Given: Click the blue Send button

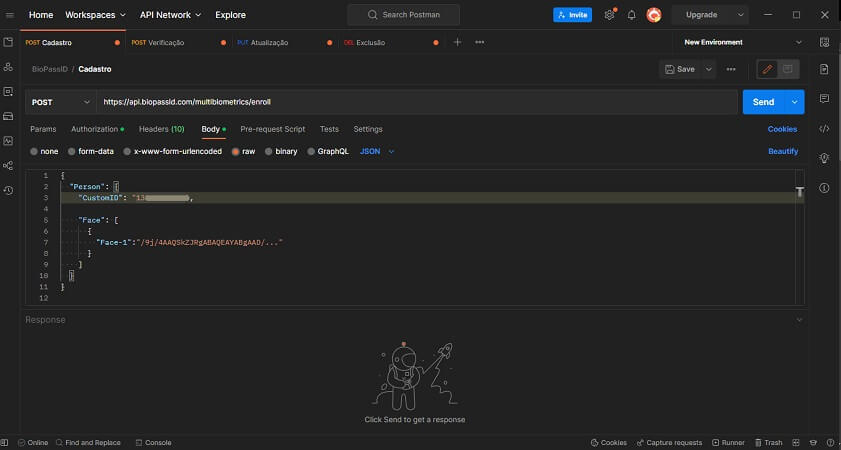Looking at the screenshot, I should tap(763, 102).
